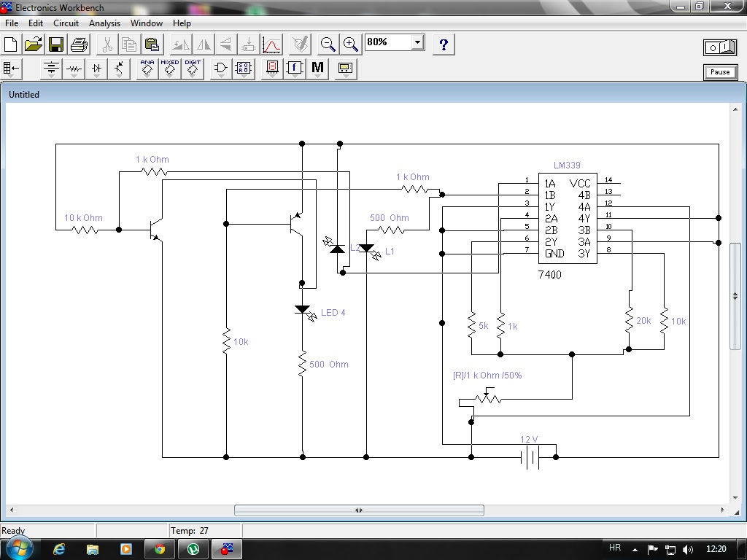The width and height of the screenshot is (747, 560).
Task: Zoom out of the schematic
Action: (x=328, y=44)
